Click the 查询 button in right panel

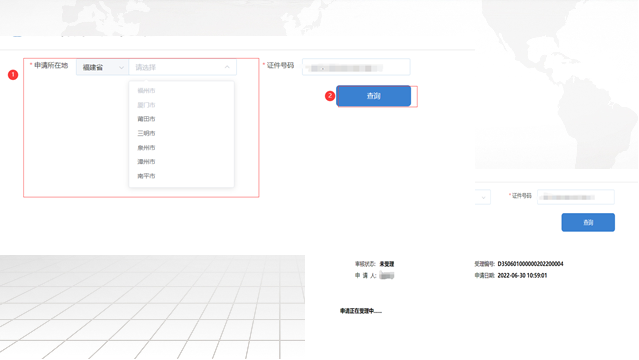click(x=588, y=222)
